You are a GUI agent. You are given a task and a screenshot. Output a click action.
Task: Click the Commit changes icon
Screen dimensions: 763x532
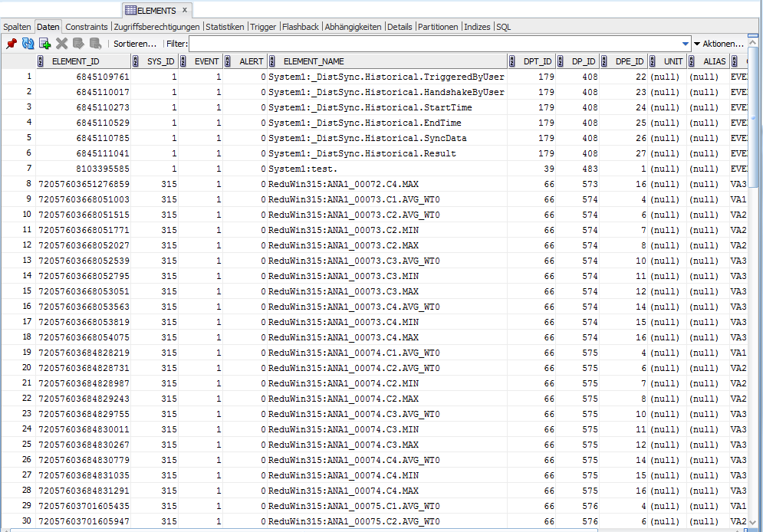tap(78, 44)
